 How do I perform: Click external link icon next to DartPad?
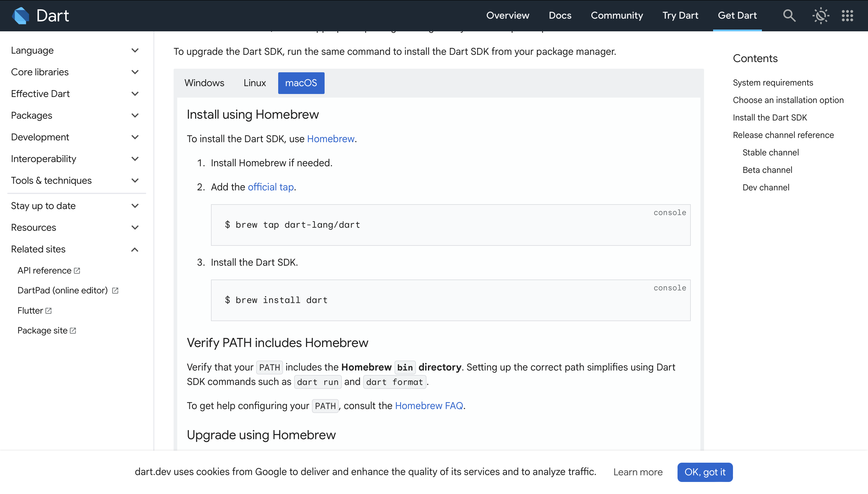tap(115, 290)
